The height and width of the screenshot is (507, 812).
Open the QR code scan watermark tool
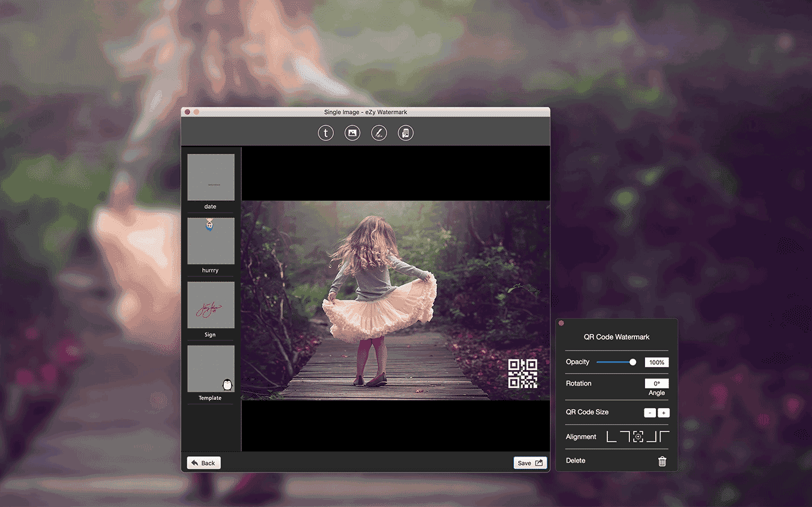tap(406, 133)
